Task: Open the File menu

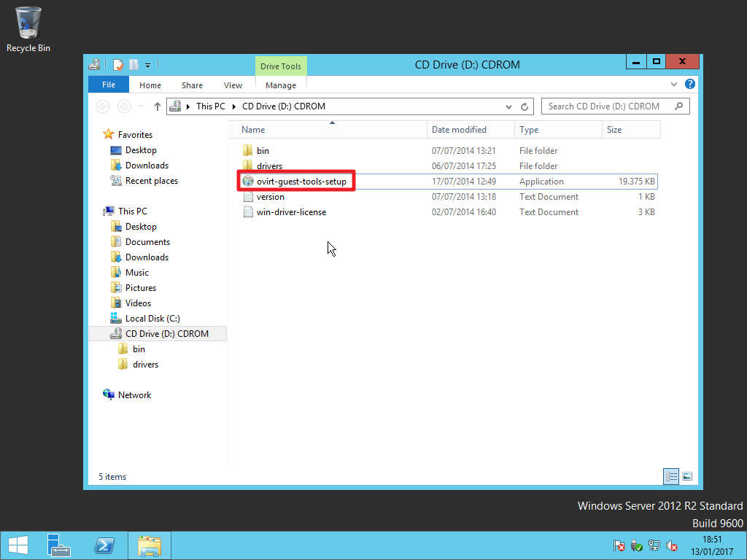Action: coord(109,85)
